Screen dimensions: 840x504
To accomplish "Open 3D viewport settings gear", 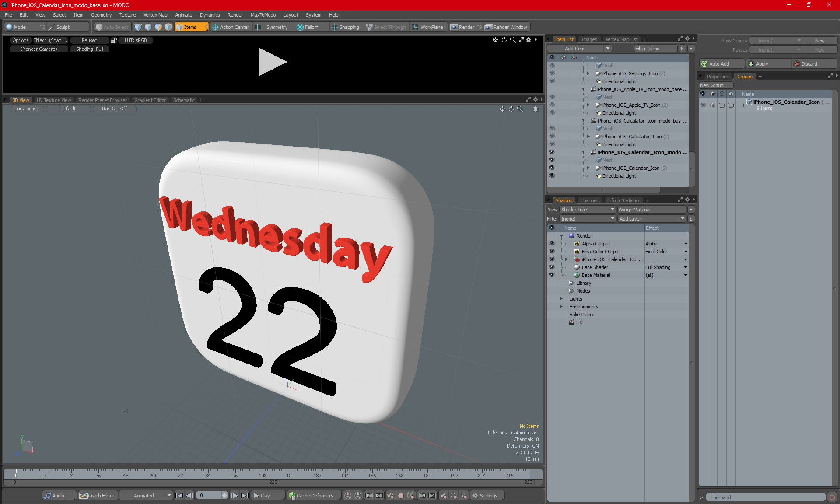I will 535,109.
